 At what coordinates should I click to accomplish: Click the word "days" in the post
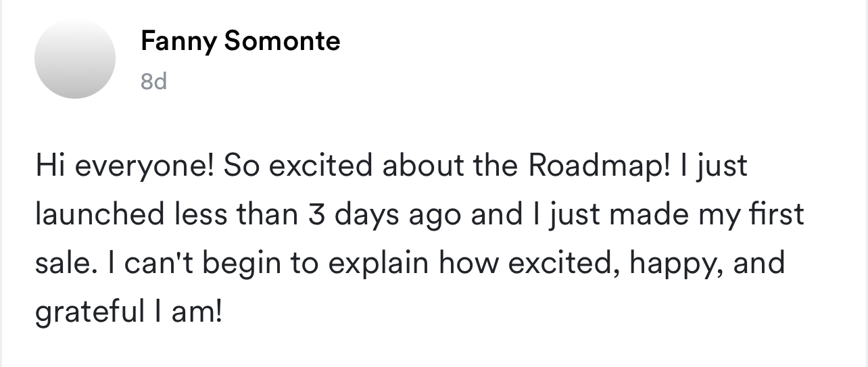359,215
